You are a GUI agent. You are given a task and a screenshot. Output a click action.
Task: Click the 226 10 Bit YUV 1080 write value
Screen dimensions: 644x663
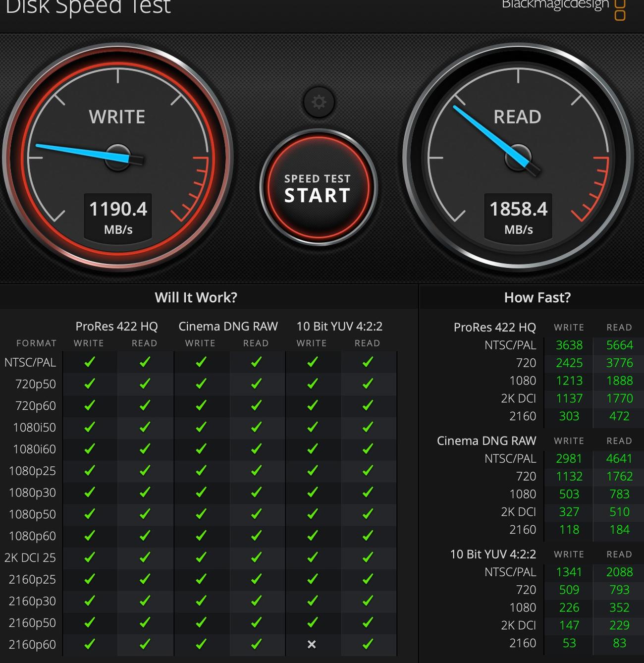pyautogui.click(x=569, y=608)
